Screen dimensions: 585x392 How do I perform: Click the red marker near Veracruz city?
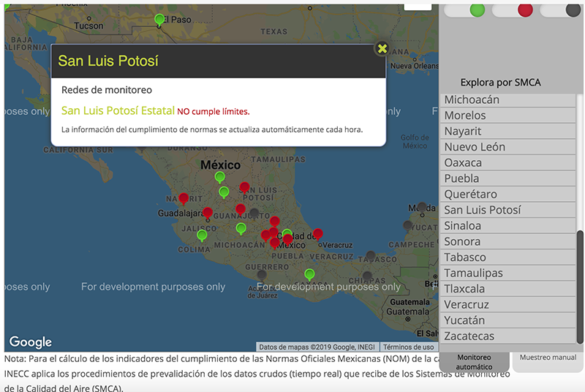coord(317,234)
